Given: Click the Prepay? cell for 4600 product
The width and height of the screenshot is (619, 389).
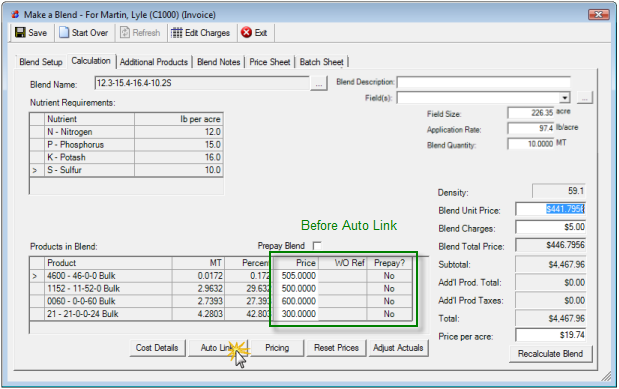Looking at the screenshot, I should (x=389, y=276).
